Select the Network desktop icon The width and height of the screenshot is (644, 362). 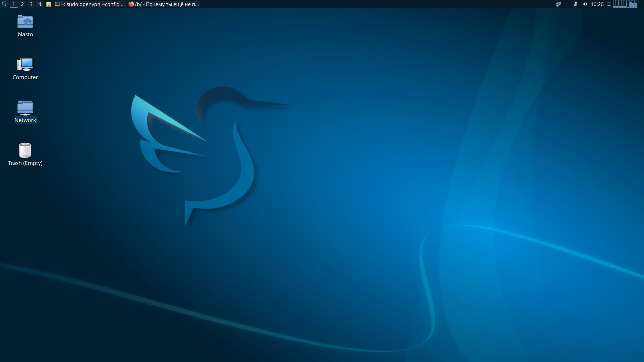click(x=25, y=108)
